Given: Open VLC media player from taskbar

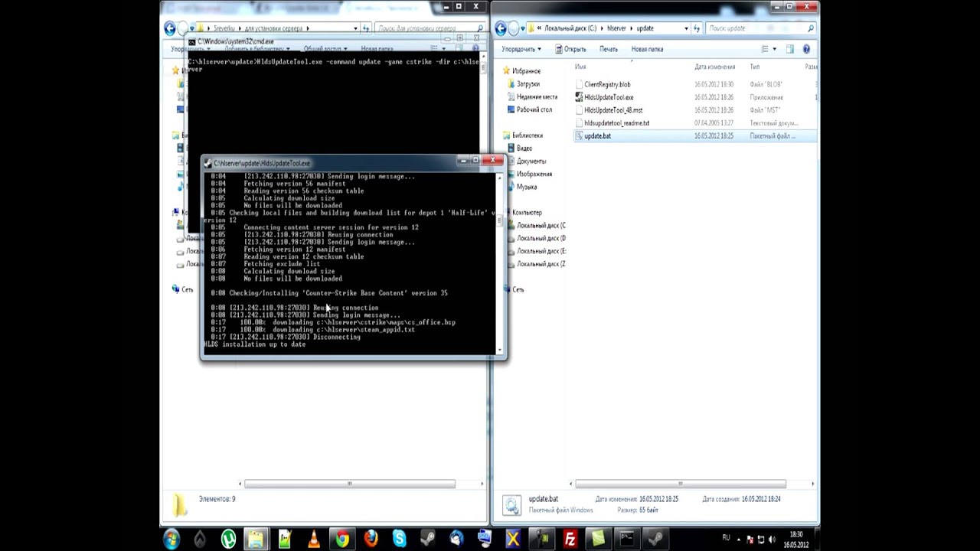Looking at the screenshot, I should point(313,539).
